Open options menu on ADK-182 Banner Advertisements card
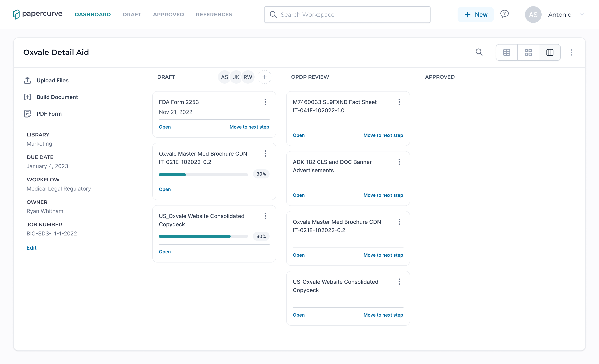 pos(399,162)
